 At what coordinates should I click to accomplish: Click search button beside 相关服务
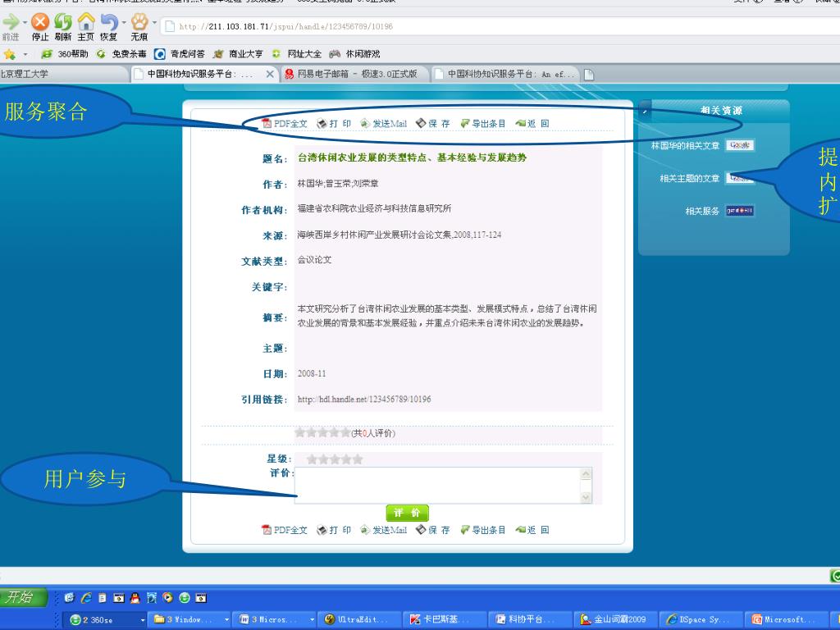point(740,211)
